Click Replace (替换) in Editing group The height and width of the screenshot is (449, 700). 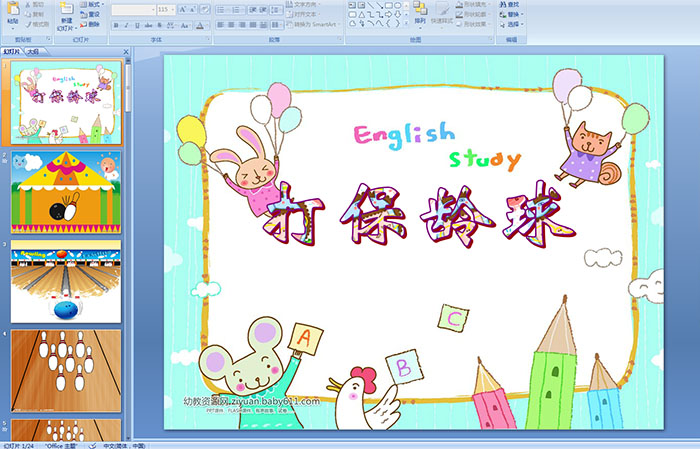click(x=511, y=14)
